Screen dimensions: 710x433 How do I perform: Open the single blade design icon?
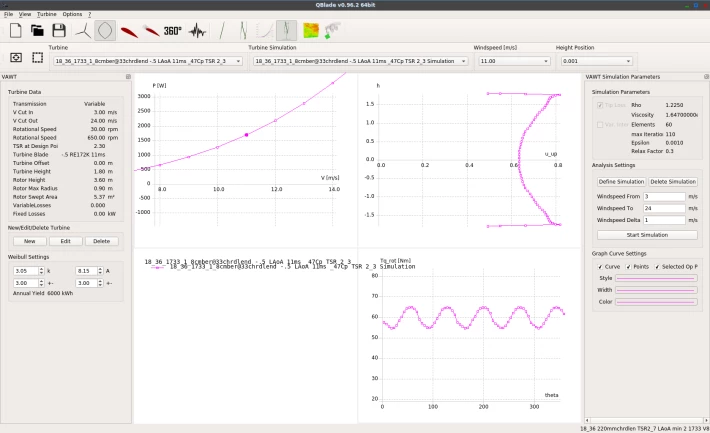tap(221, 31)
